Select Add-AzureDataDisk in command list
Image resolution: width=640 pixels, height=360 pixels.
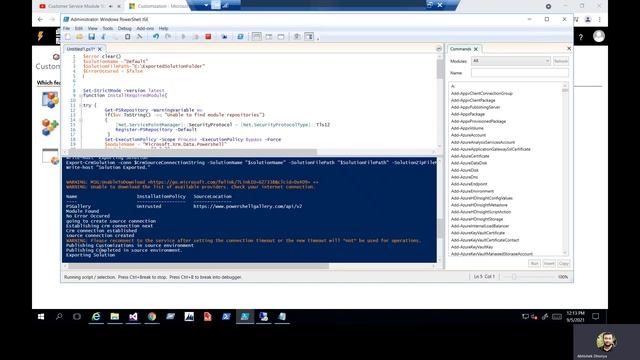coord(469,163)
